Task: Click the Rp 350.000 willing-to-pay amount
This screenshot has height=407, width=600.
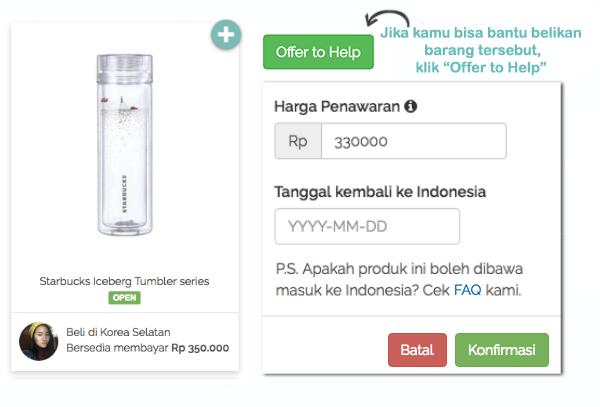Action: (200, 348)
